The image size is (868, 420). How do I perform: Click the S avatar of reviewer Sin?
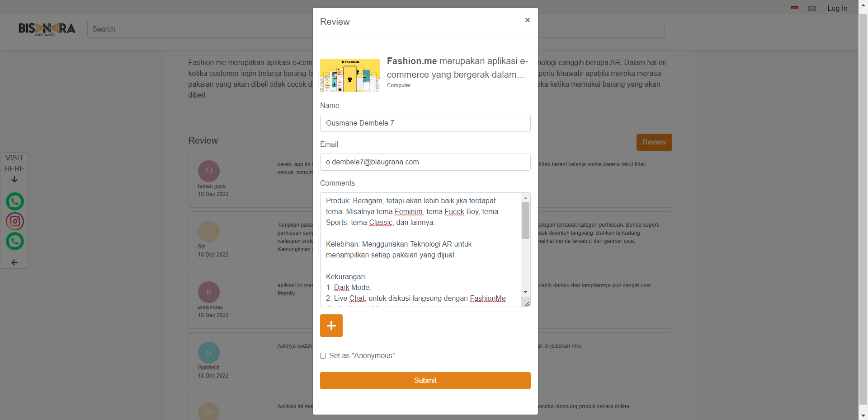click(209, 232)
